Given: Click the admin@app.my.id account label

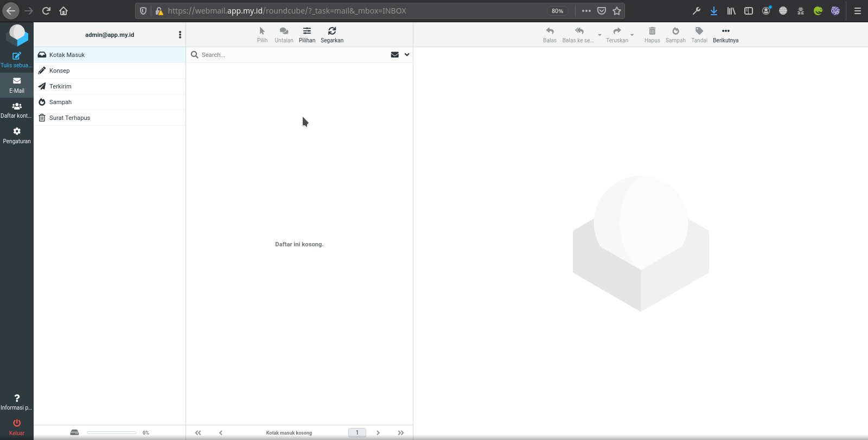Looking at the screenshot, I should (x=110, y=35).
